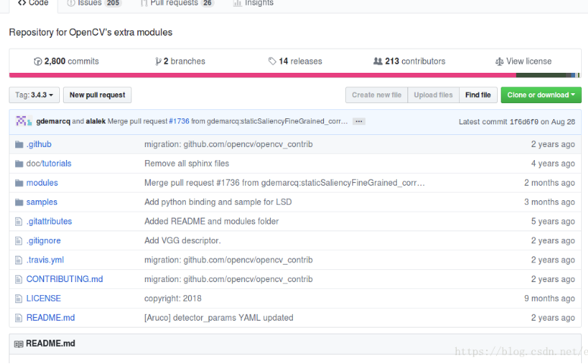Click the alalek author name
Viewport: 588px width, 364px height.
coord(96,121)
